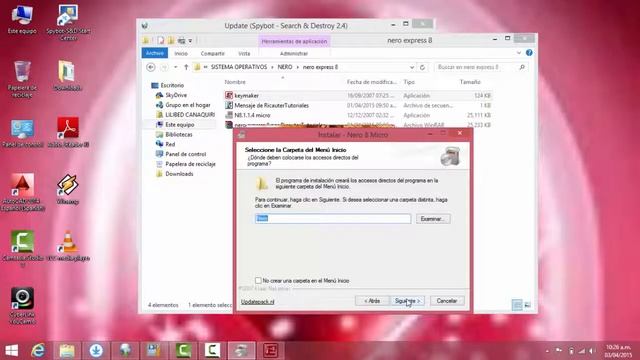Click the Explorer up-one-level arrow
640x360 pixels.
tap(186, 67)
